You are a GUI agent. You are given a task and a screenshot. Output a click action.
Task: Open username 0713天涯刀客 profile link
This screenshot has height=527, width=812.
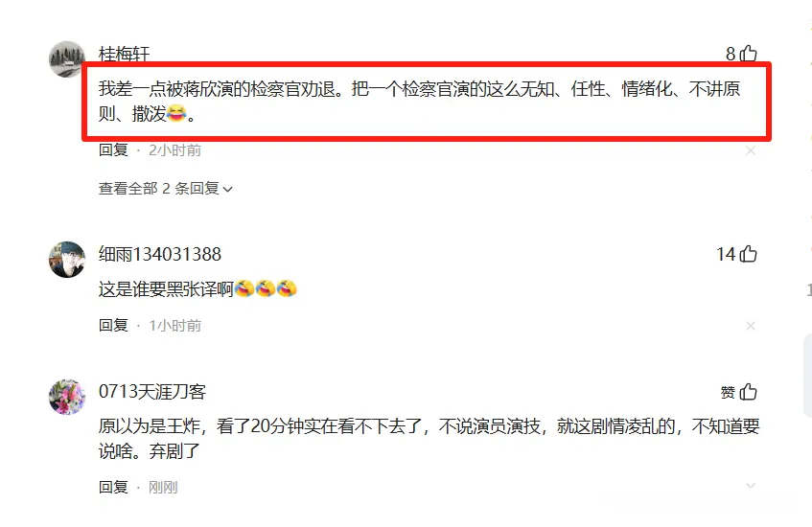pos(152,391)
